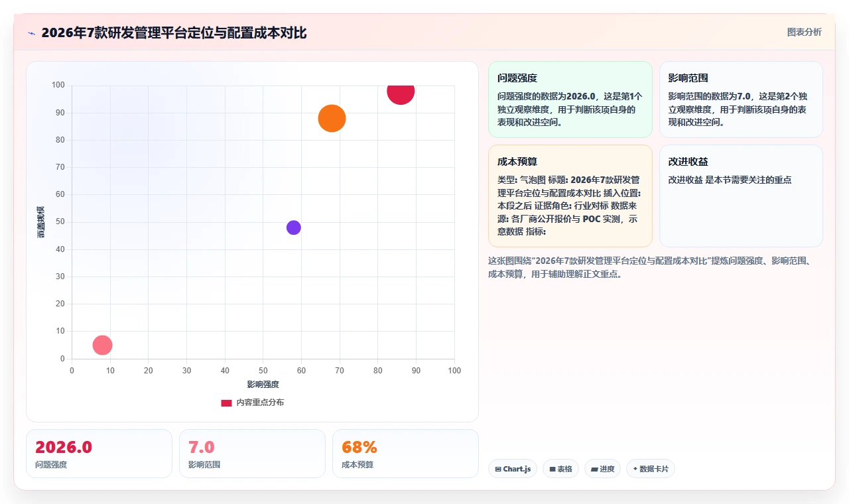This screenshot has width=849, height=504.
Task: Click the Chart.js tag icon
Action: 498,470
